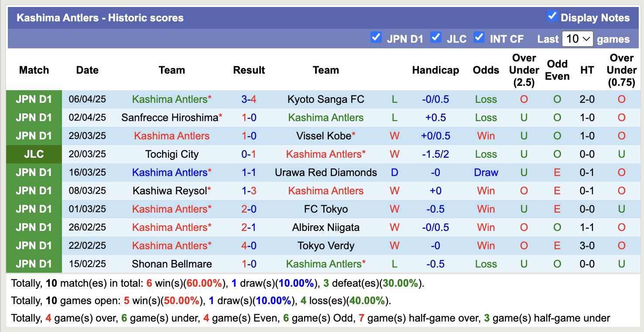
Task: Click the green JLC league badge
Action: (34, 154)
